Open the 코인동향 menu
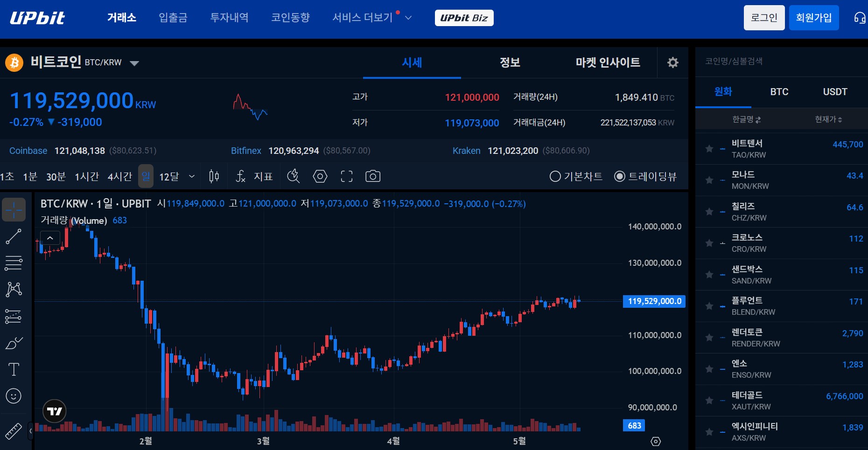The image size is (868, 450). click(290, 18)
